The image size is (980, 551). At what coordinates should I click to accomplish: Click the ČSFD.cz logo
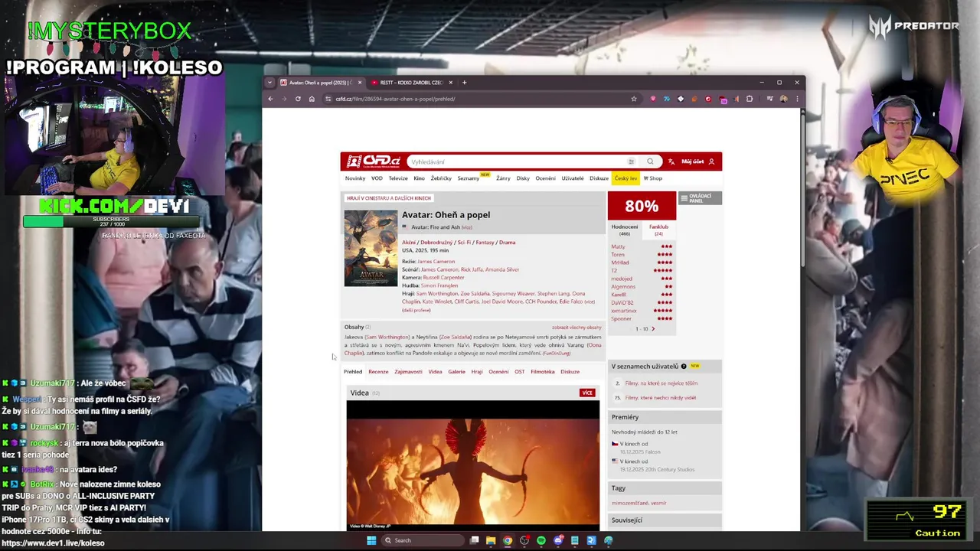coord(373,161)
